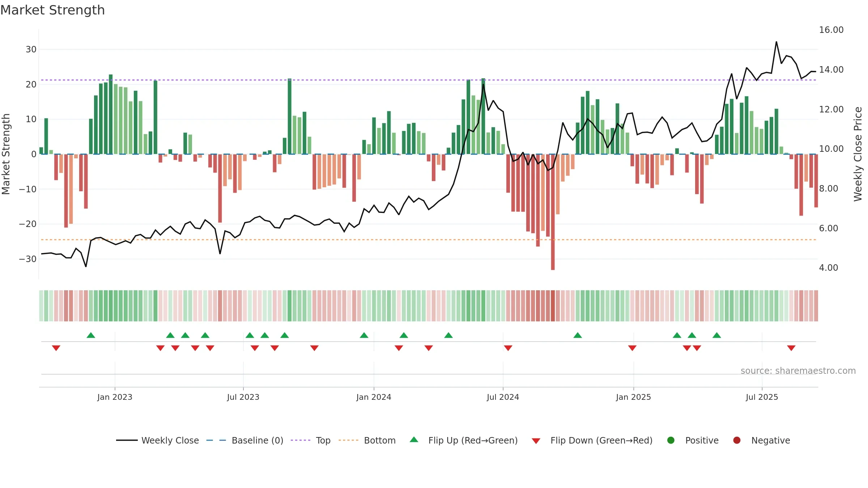Click the Flip Up (Red→Green) legend text
The image size is (868, 488).
coord(473,440)
